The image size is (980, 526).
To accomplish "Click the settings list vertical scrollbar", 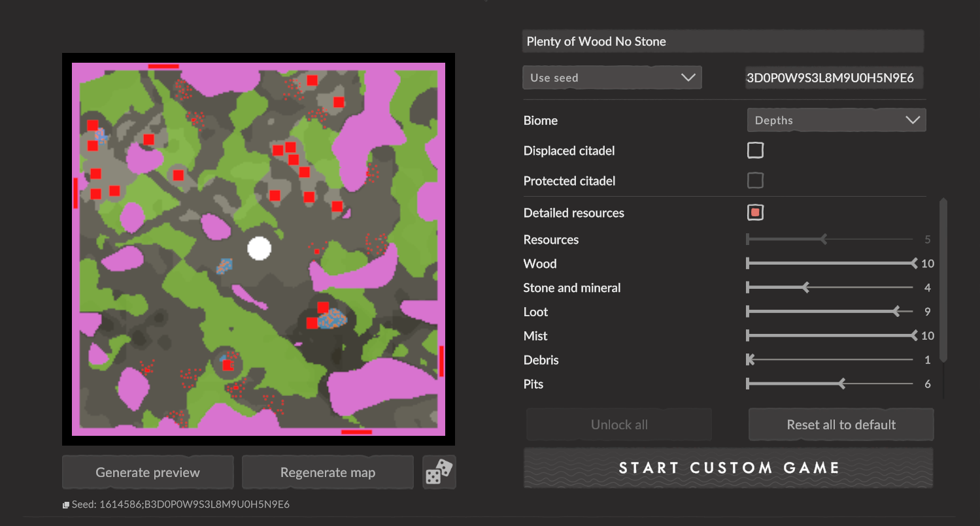I will coord(943,280).
